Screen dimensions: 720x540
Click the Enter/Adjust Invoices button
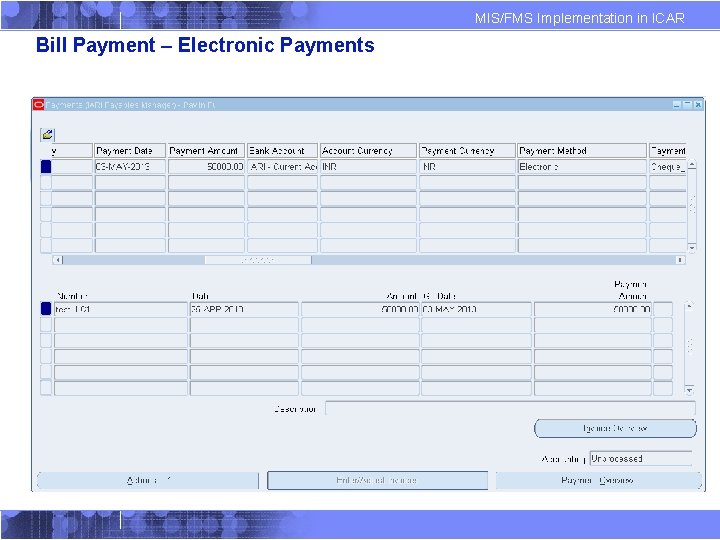pos(377,481)
